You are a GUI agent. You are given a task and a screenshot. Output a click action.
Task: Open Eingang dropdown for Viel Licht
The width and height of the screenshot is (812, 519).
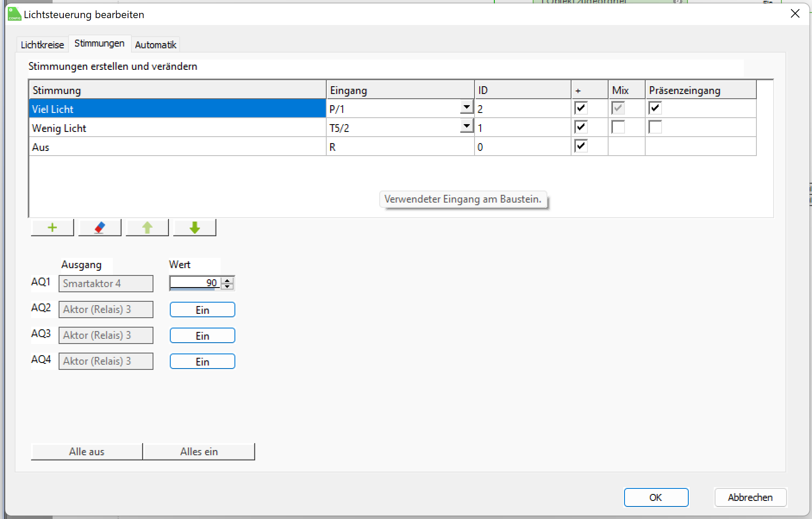pos(466,107)
